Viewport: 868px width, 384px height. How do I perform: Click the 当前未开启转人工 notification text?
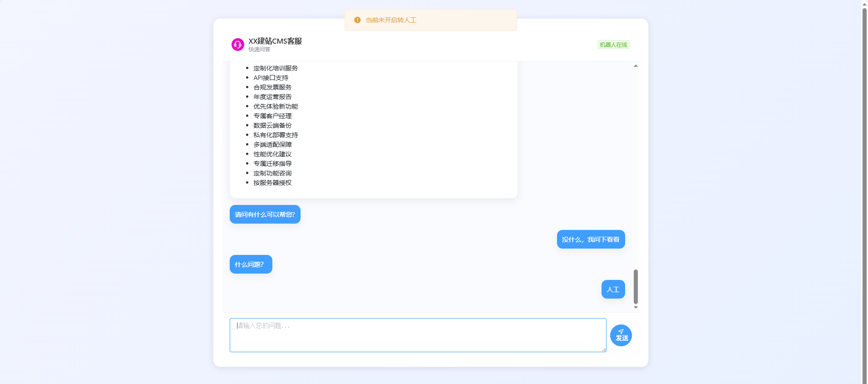point(391,20)
